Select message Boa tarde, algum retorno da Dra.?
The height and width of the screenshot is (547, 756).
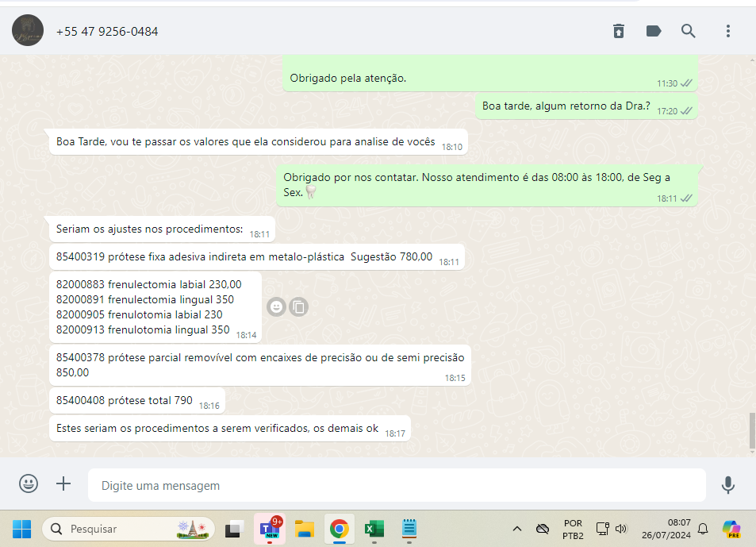(587, 106)
